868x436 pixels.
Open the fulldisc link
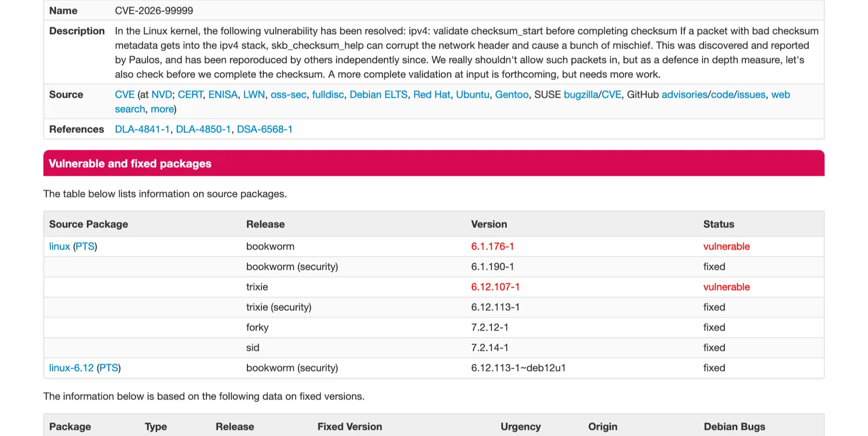point(328,94)
